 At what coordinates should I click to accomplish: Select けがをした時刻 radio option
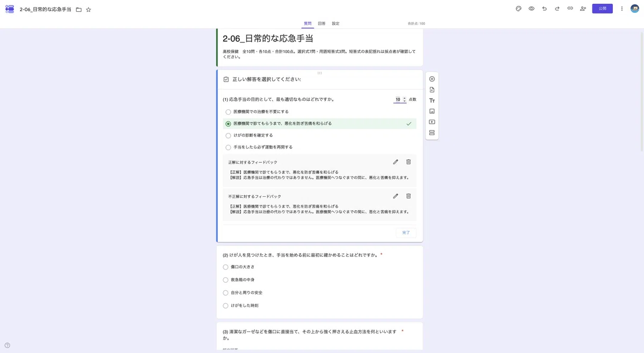tap(225, 305)
